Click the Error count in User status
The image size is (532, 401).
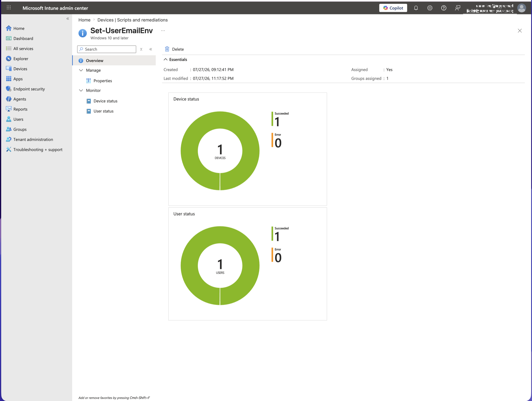click(278, 258)
